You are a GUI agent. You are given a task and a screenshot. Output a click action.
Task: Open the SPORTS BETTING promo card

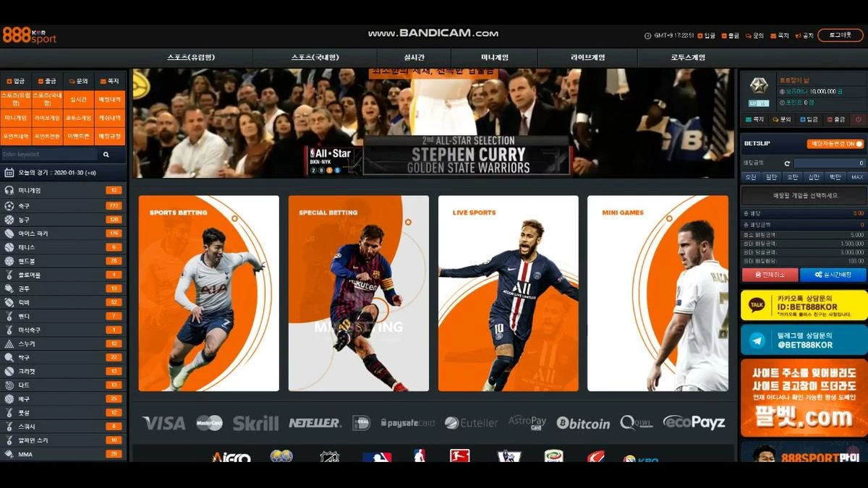pyautogui.click(x=209, y=294)
